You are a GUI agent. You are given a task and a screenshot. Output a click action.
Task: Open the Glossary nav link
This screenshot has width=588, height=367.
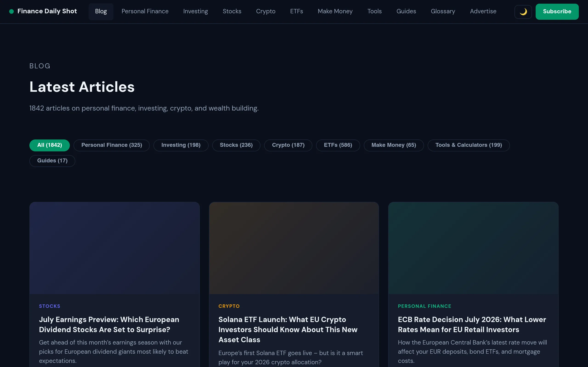coord(443,11)
